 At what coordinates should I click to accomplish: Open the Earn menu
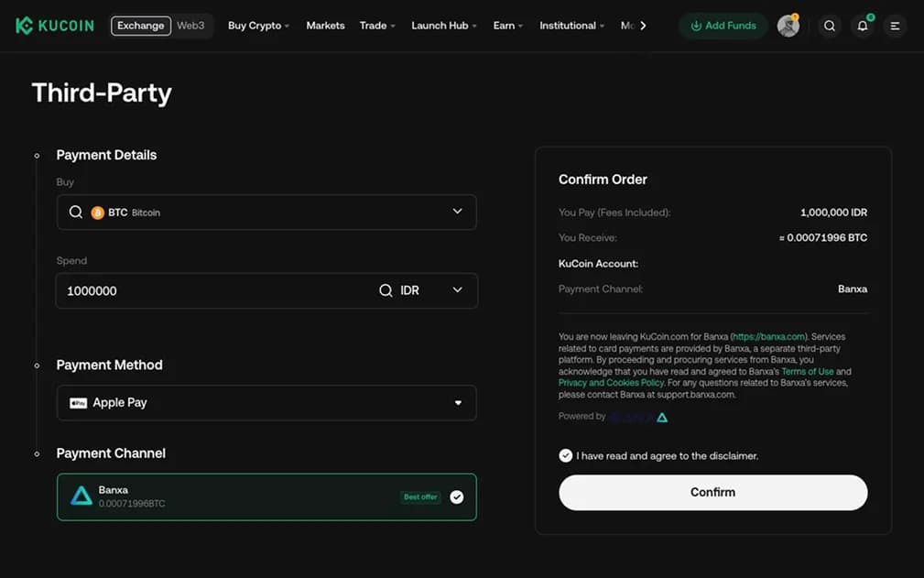pyautogui.click(x=508, y=26)
